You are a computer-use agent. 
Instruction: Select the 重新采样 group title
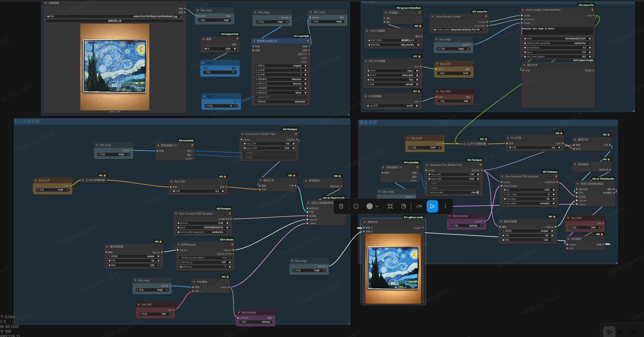(x=368, y=123)
